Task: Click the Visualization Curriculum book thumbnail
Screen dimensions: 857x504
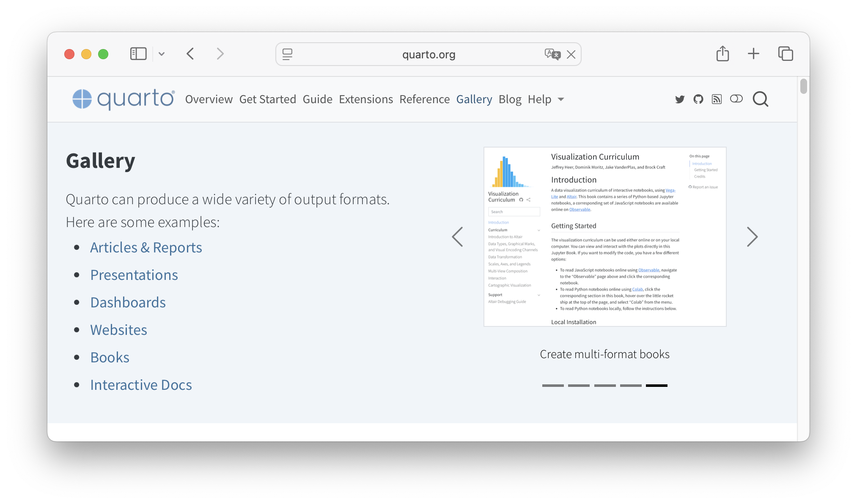Action: pos(605,237)
